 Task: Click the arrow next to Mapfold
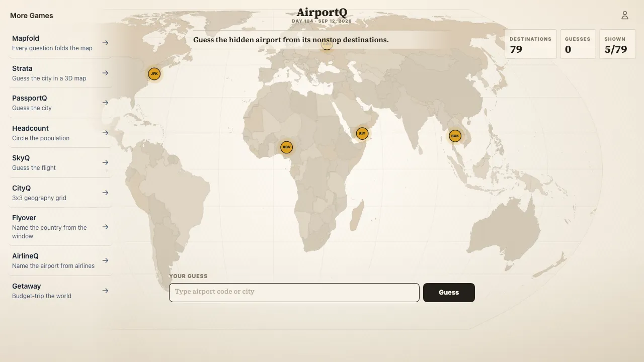coord(105,43)
